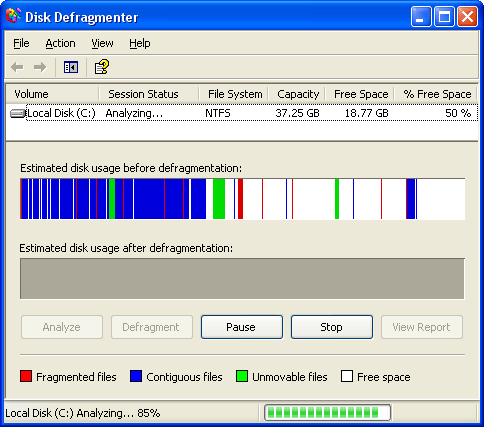The height and width of the screenshot is (427, 484).
Task: Click the 50 % free space value
Action: click(458, 113)
